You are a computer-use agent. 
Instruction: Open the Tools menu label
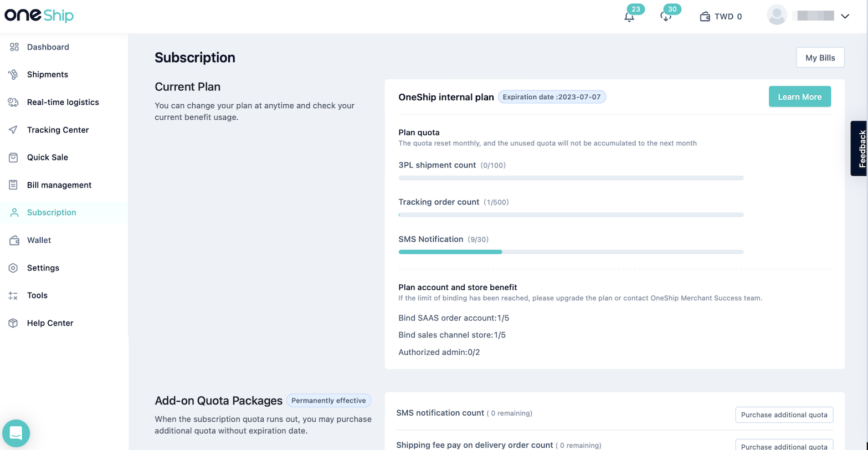click(x=37, y=295)
